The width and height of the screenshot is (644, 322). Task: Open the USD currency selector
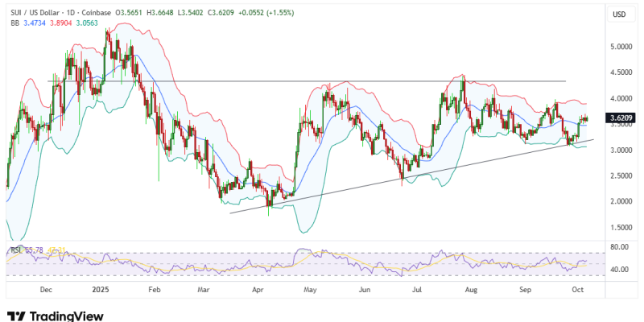[619, 14]
